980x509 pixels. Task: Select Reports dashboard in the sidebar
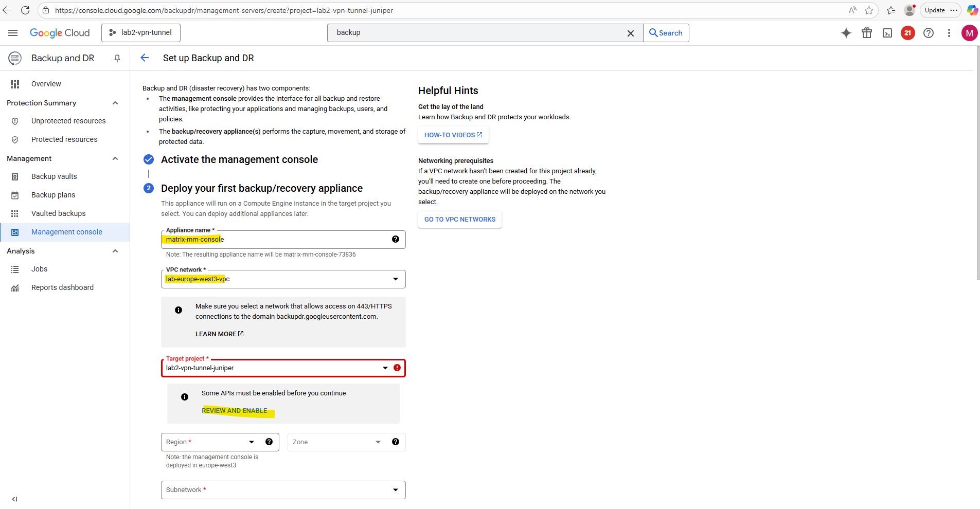click(62, 287)
